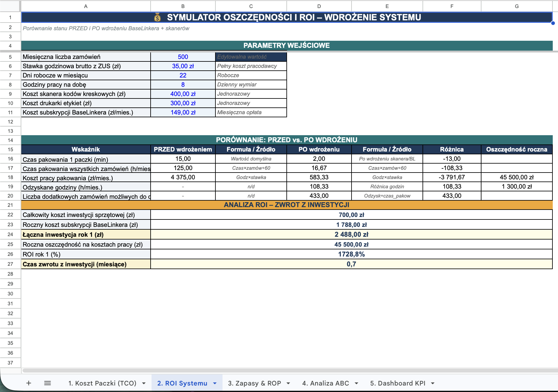Open Zapasy & ROP tab dropdown arrow

tap(288, 383)
